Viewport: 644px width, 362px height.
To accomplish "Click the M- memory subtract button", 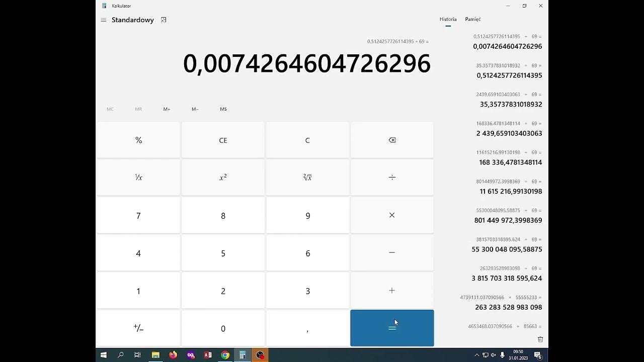I will [x=195, y=109].
